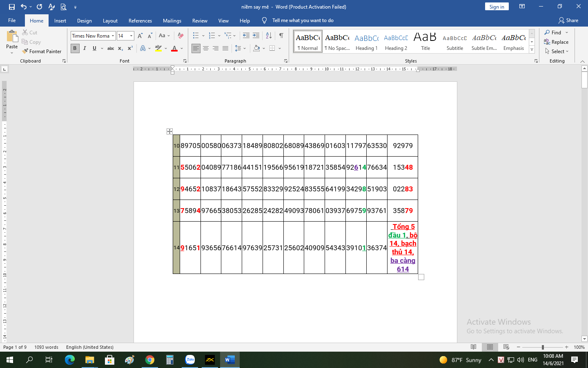The image size is (588, 368).
Task: Click the Save icon in quick access toolbar
Action: (x=11, y=7)
